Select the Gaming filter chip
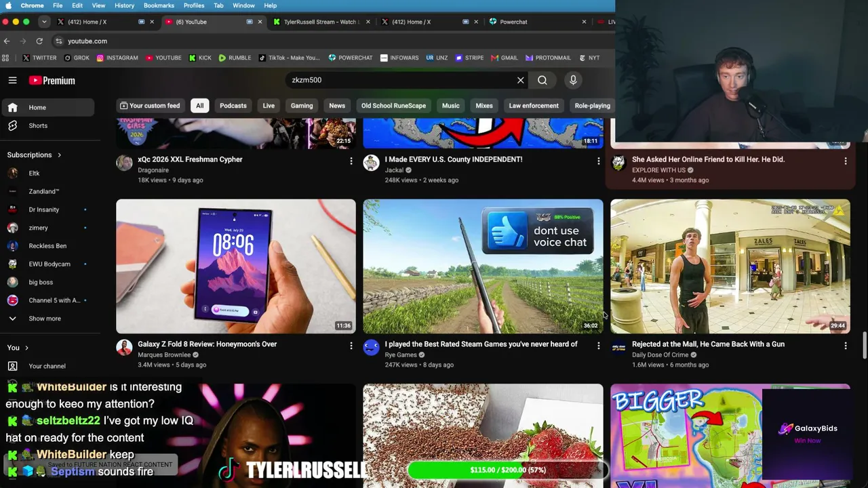Image resolution: width=868 pixels, height=488 pixels. tap(302, 106)
